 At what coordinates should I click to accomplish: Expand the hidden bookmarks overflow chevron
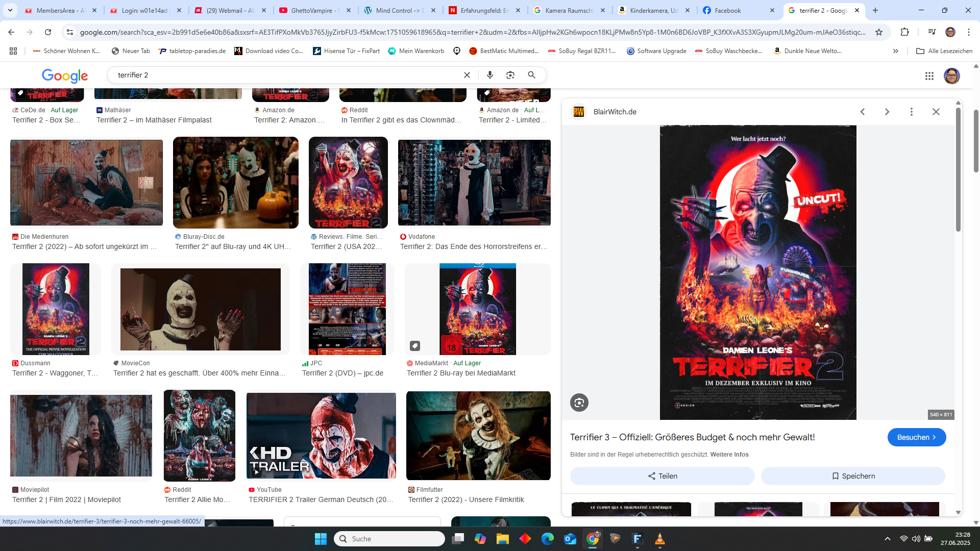tap(896, 51)
